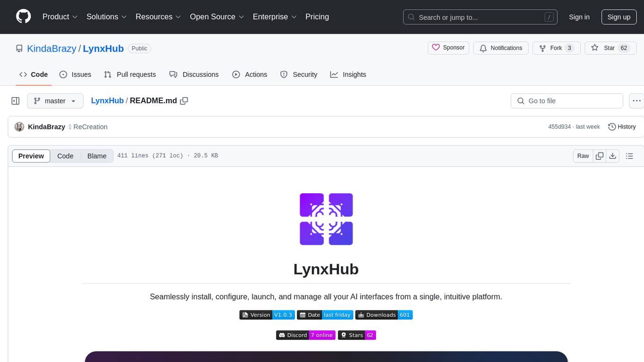The height and width of the screenshot is (362, 644).
Task: Expand the Open Source menu
Action: [x=217, y=17]
